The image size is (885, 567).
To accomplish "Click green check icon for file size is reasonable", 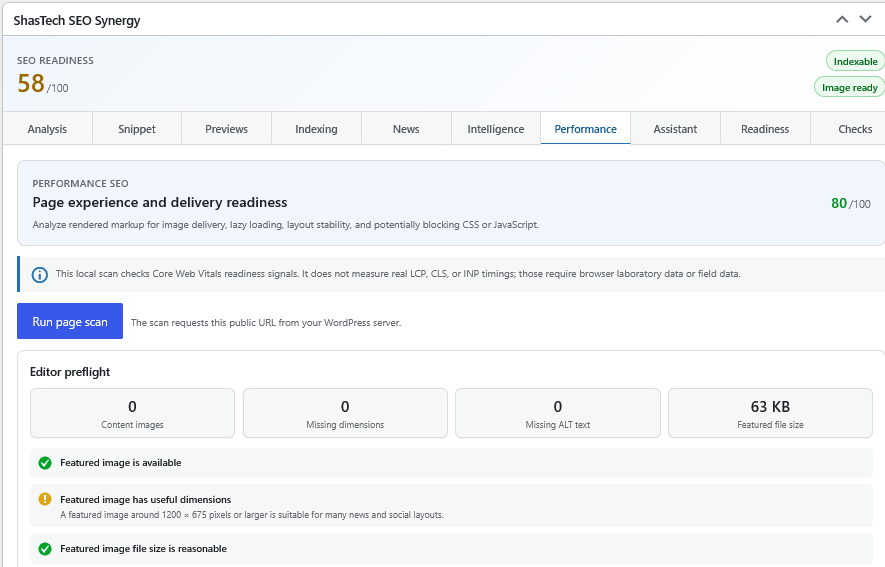I will click(45, 549).
